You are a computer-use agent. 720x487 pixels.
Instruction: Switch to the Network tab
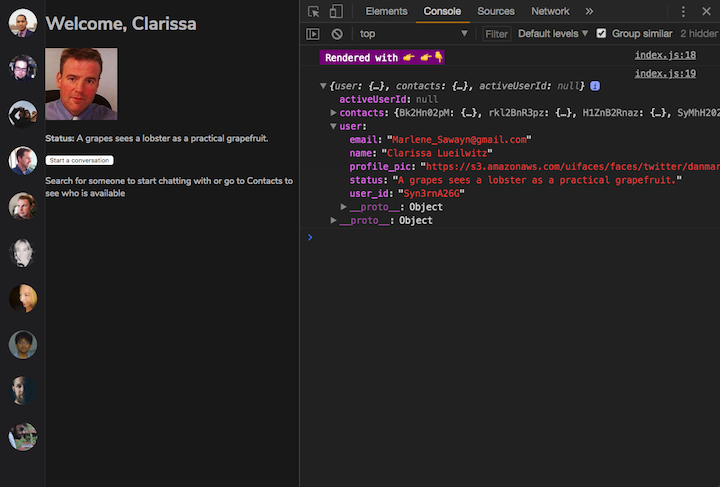tap(550, 11)
